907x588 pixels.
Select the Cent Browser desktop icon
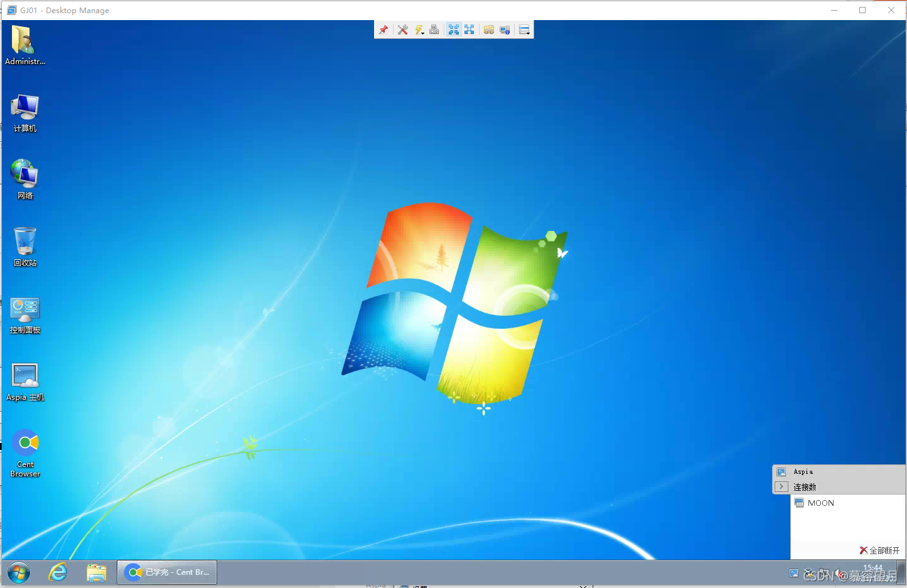pos(25,453)
